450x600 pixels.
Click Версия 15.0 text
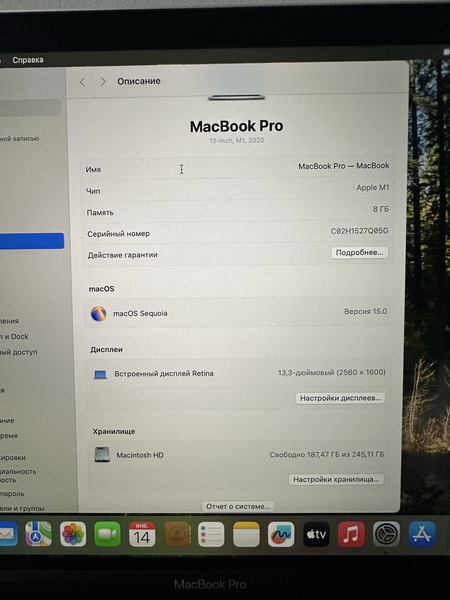pos(365,311)
